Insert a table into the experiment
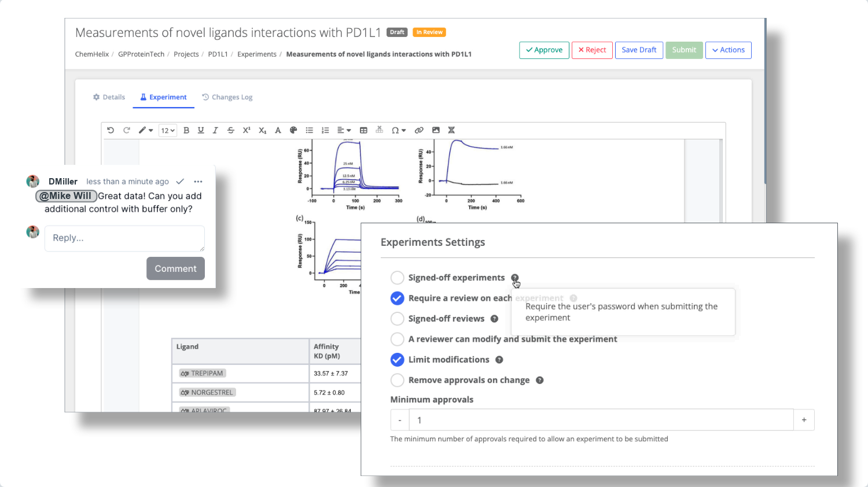 click(x=363, y=130)
